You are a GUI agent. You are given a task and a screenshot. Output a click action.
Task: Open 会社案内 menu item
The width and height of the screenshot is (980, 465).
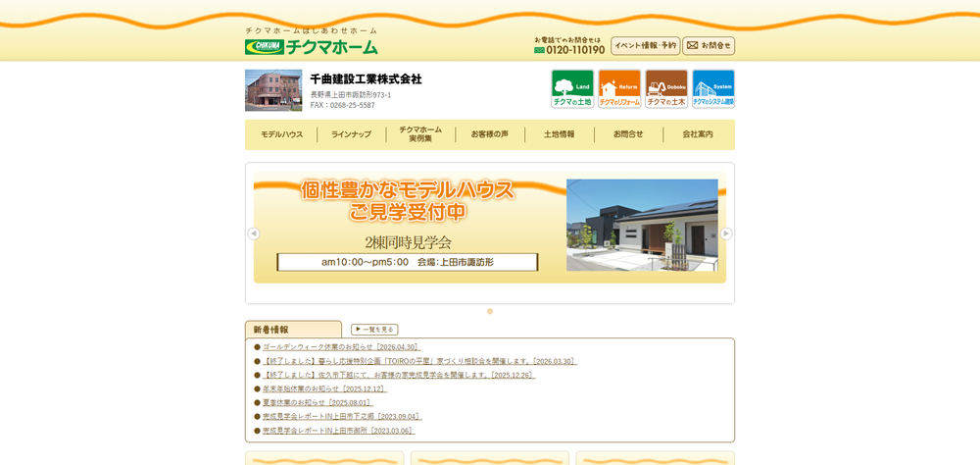pos(698,134)
